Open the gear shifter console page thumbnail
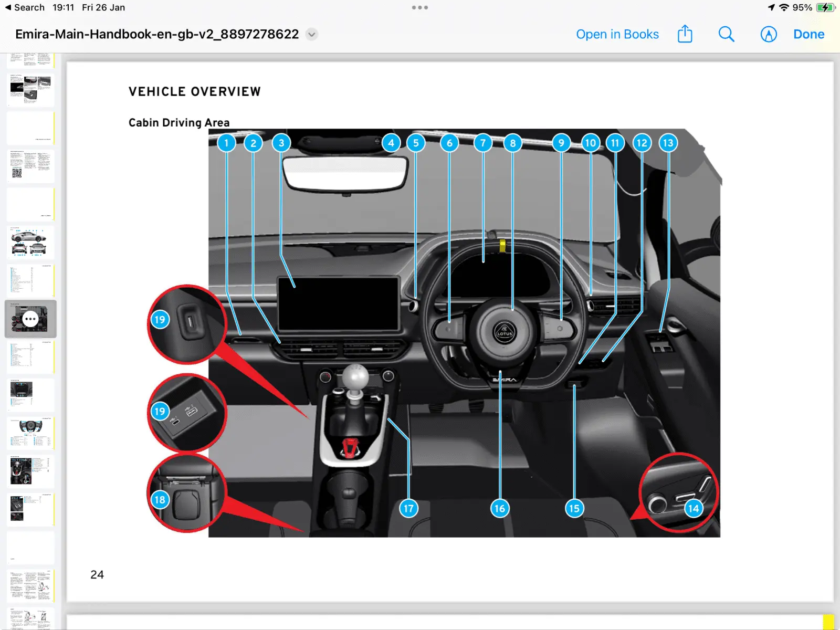Image resolution: width=840 pixels, height=630 pixels. click(30, 470)
